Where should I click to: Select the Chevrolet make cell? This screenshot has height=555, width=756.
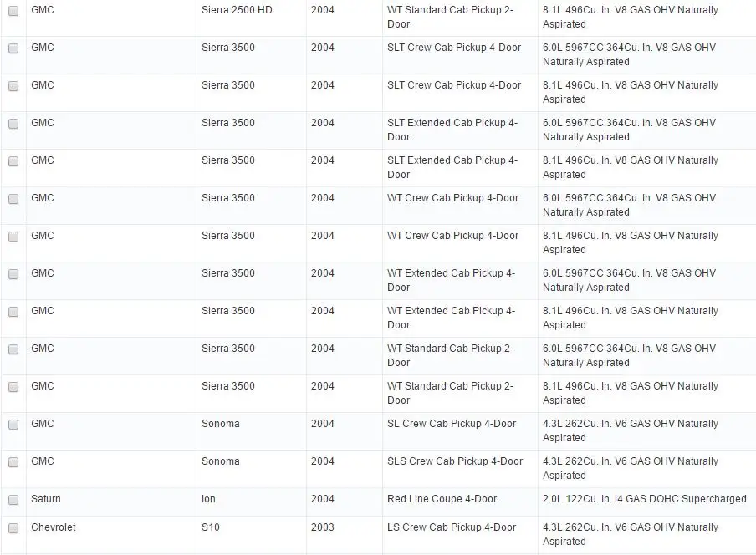(x=111, y=535)
